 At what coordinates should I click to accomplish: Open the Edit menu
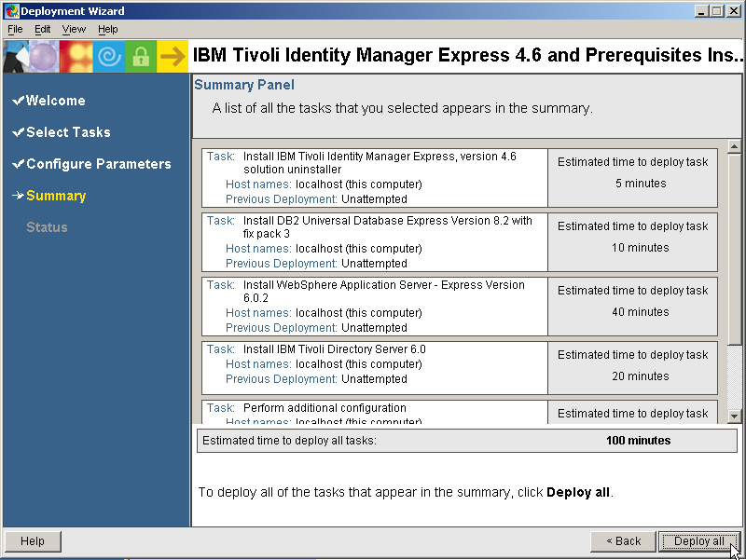42,30
